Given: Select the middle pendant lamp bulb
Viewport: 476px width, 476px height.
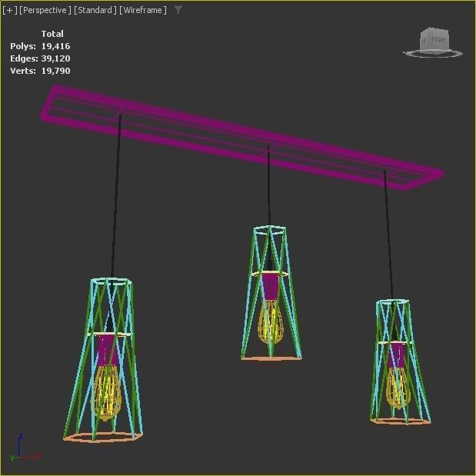Looking at the screenshot, I should tap(270, 322).
